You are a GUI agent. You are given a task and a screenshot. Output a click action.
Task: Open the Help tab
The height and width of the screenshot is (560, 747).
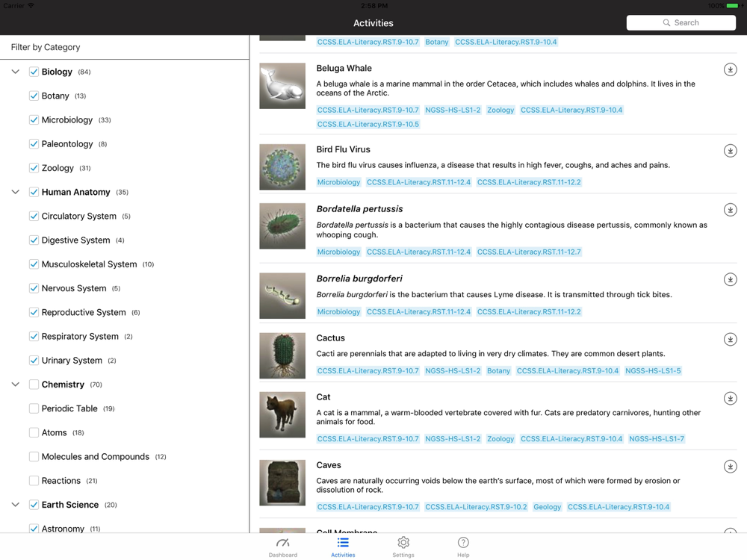(463, 547)
